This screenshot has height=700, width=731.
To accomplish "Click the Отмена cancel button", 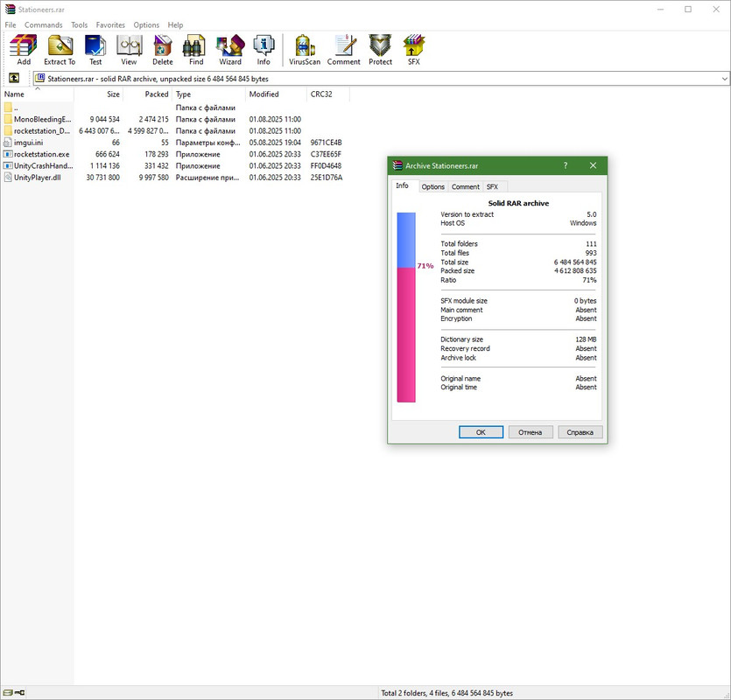I will [x=530, y=432].
